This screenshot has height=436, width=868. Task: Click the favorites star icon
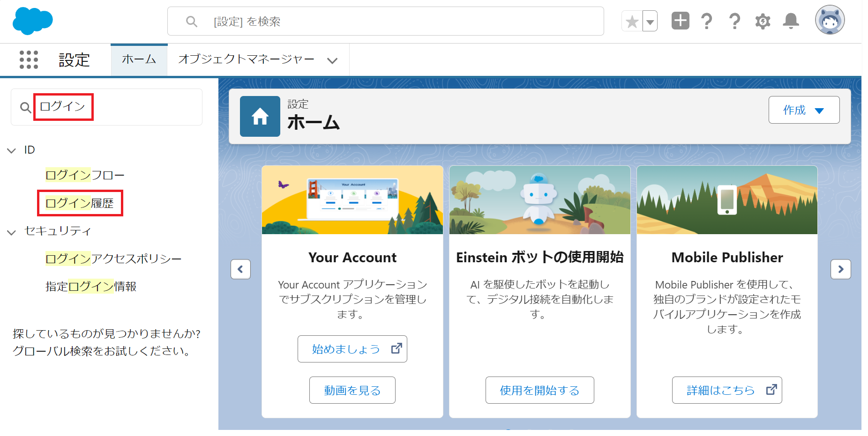click(632, 22)
